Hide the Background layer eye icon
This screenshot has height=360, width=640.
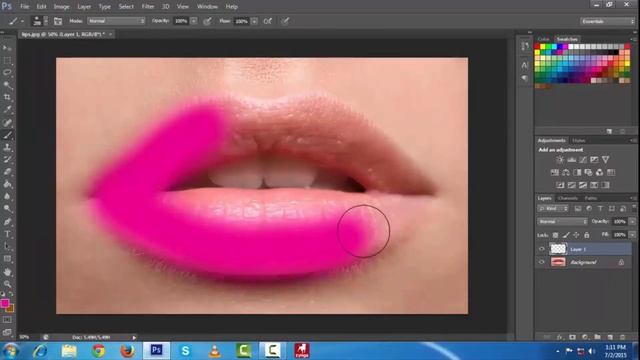542,262
